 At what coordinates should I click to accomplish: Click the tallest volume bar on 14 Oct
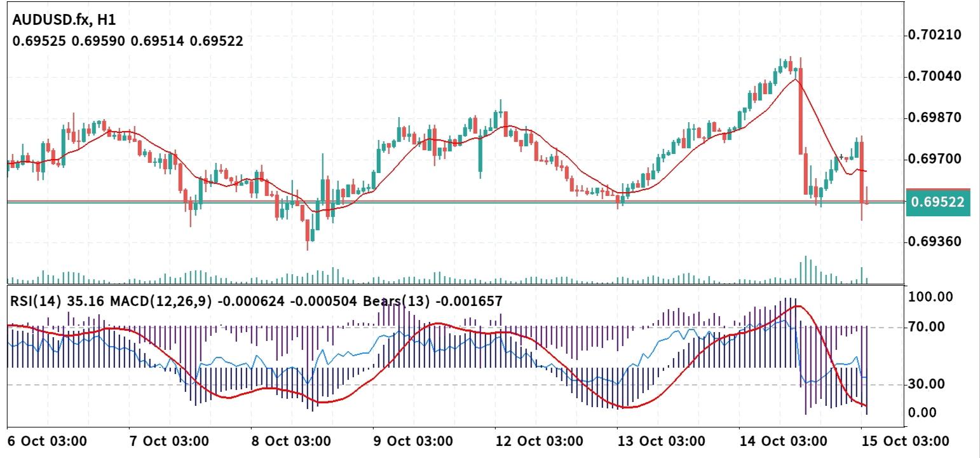(x=805, y=270)
